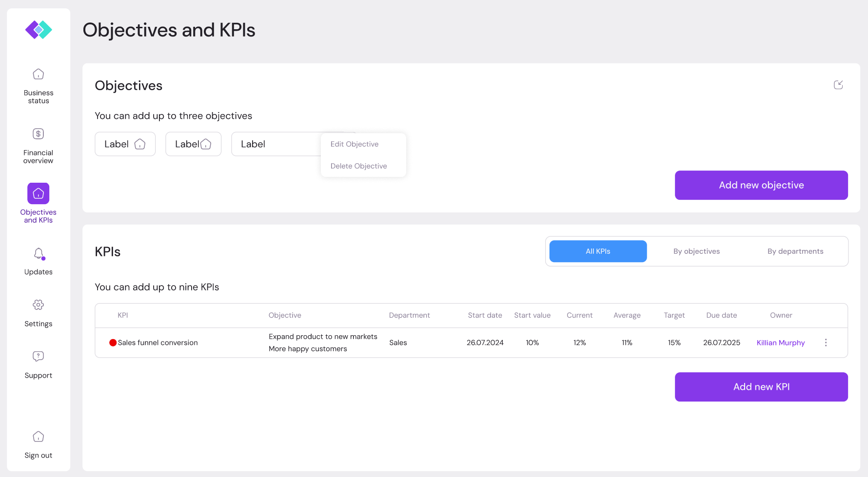The width and height of the screenshot is (868, 477).
Task: Click the Sign out icon
Action: pos(39,437)
